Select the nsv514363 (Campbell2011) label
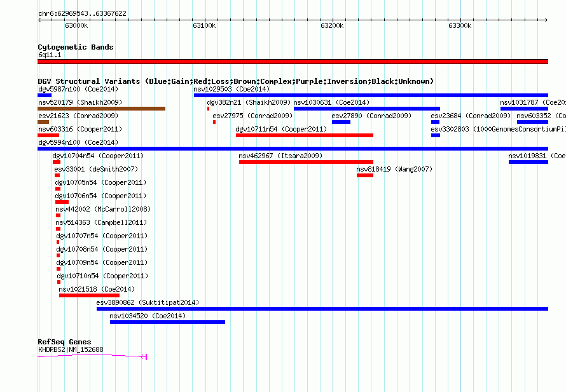This screenshot has width=566, height=392. click(101, 222)
